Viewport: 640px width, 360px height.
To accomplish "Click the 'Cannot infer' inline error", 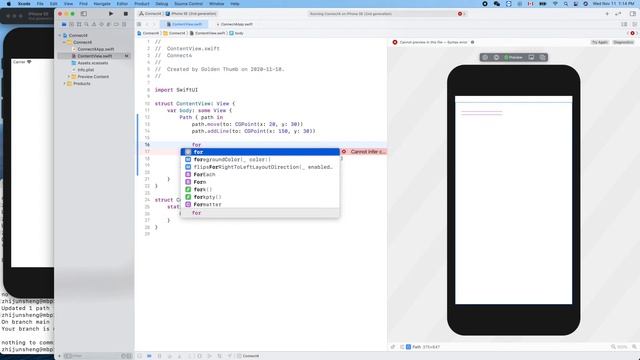I will click(x=363, y=151).
